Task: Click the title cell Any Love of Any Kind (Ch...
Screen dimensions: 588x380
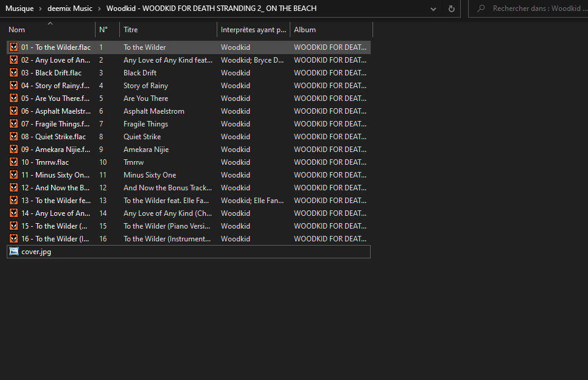Action: tap(167, 213)
